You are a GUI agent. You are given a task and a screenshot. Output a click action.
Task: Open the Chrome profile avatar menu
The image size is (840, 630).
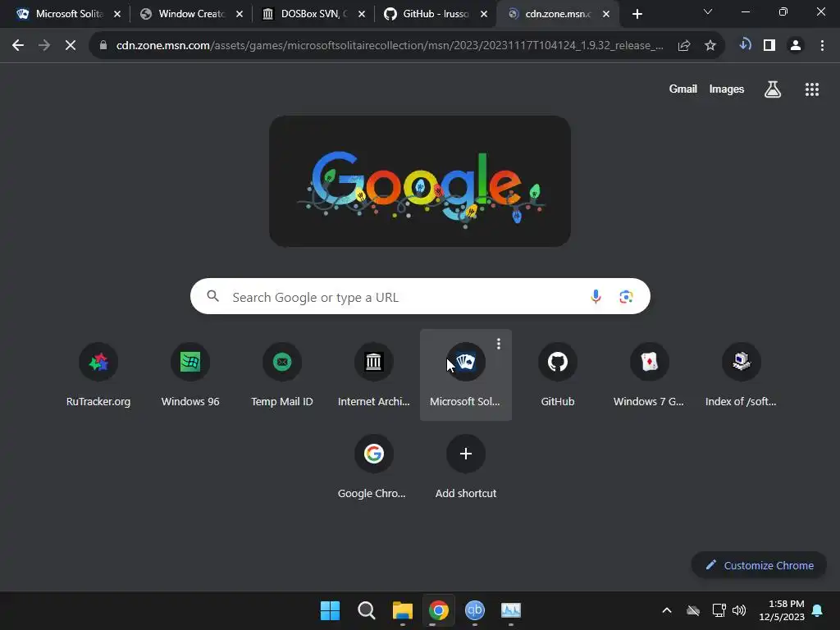[796, 46]
